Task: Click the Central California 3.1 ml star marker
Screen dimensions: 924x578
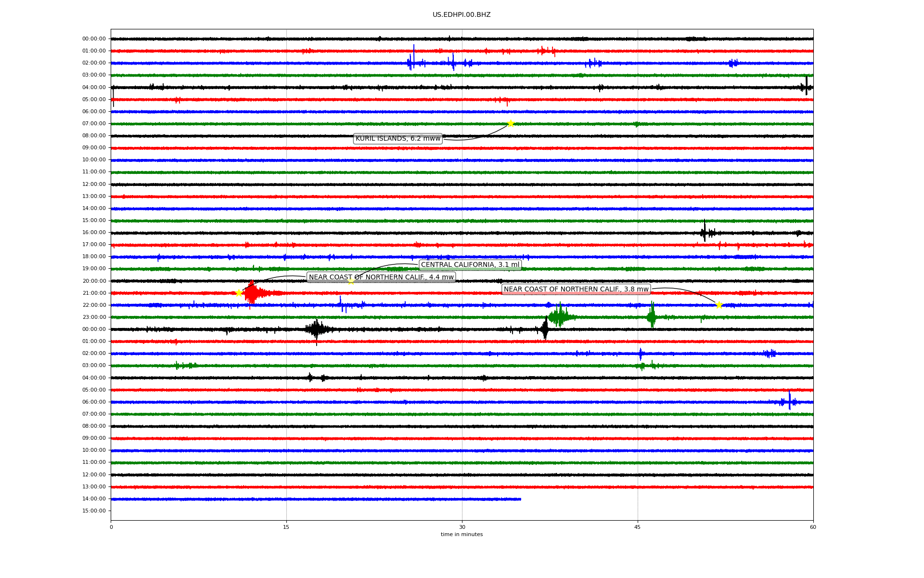Action: 351,281
